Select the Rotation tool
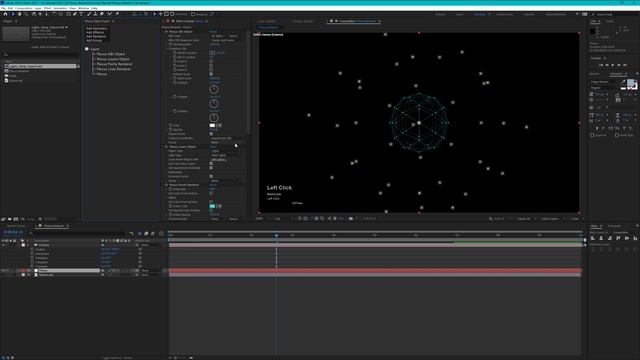This screenshot has width=640, height=360. [x=54, y=14]
